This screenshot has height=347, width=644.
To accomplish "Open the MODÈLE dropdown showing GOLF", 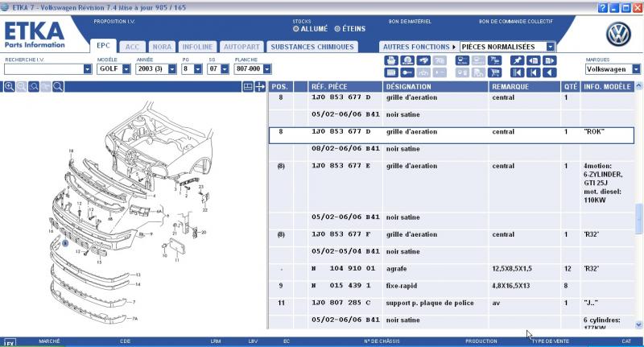I will (x=126, y=69).
